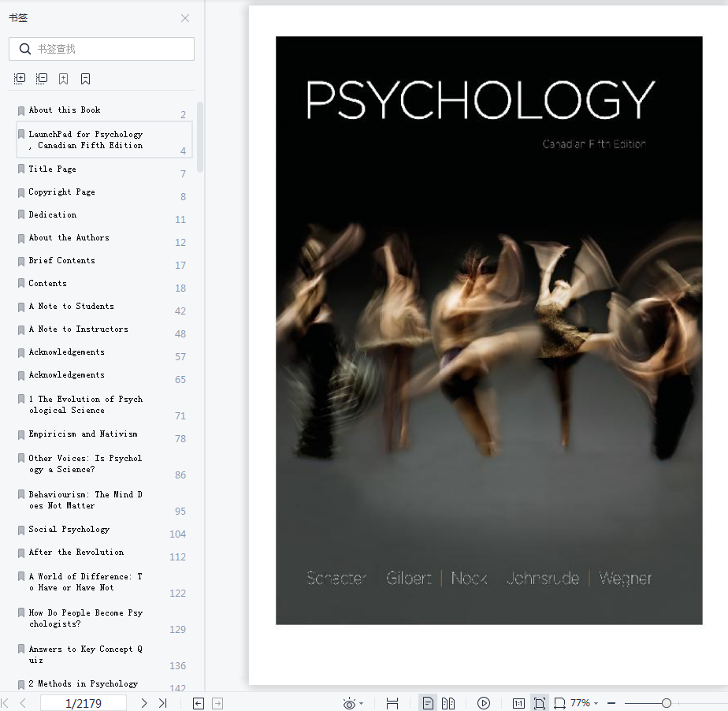The width and height of the screenshot is (728, 711).
Task: Switch to two-page view
Action: click(448, 704)
